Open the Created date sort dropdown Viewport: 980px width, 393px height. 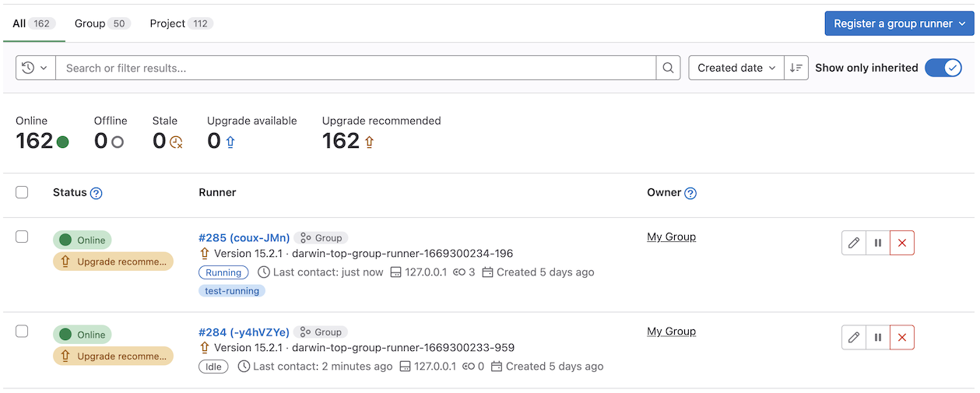tap(736, 68)
